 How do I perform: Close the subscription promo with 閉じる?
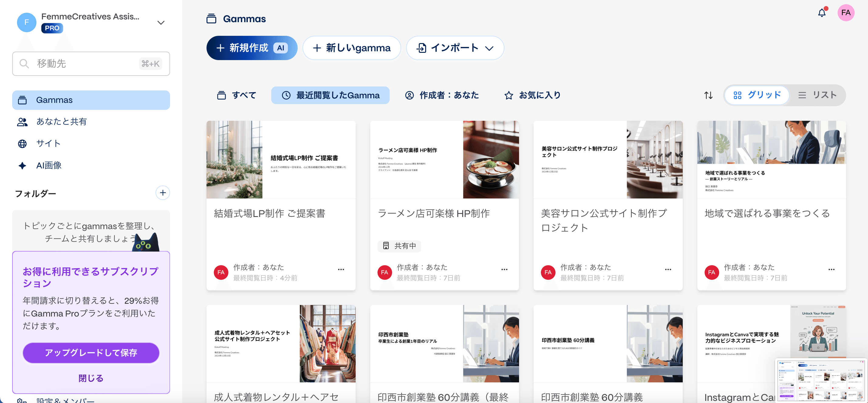(x=91, y=378)
